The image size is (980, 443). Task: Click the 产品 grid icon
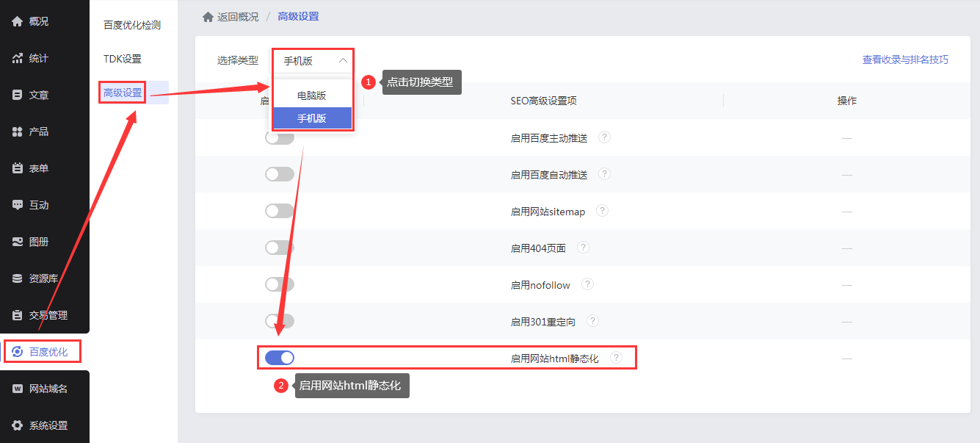pos(18,132)
